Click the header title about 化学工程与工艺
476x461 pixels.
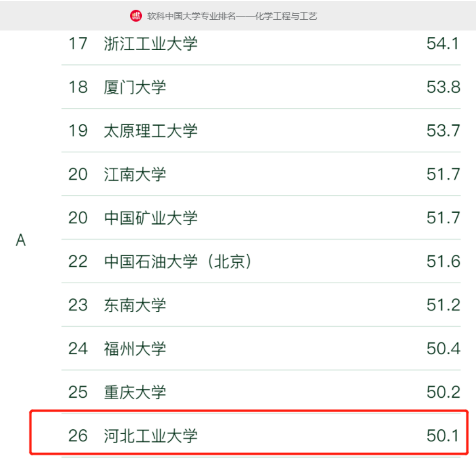tap(232, 16)
